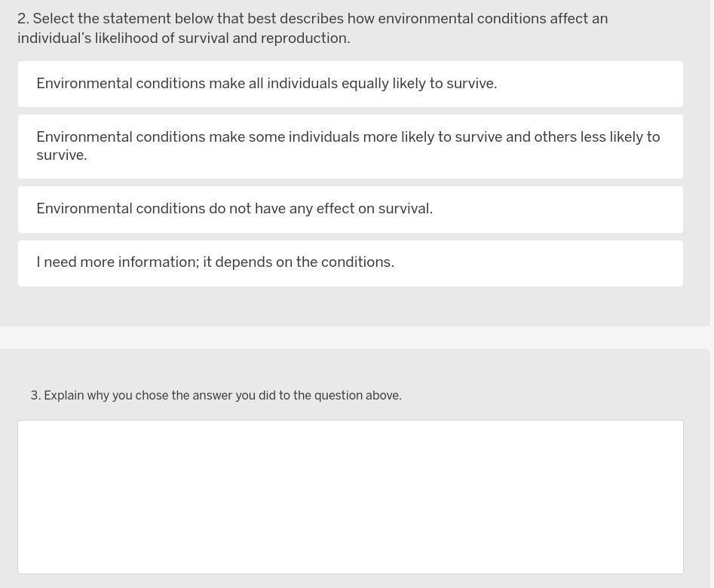Viewport: 714px width, 588px height.
Task: Click the number '2.' starting the question
Action: (x=23, y=19)
